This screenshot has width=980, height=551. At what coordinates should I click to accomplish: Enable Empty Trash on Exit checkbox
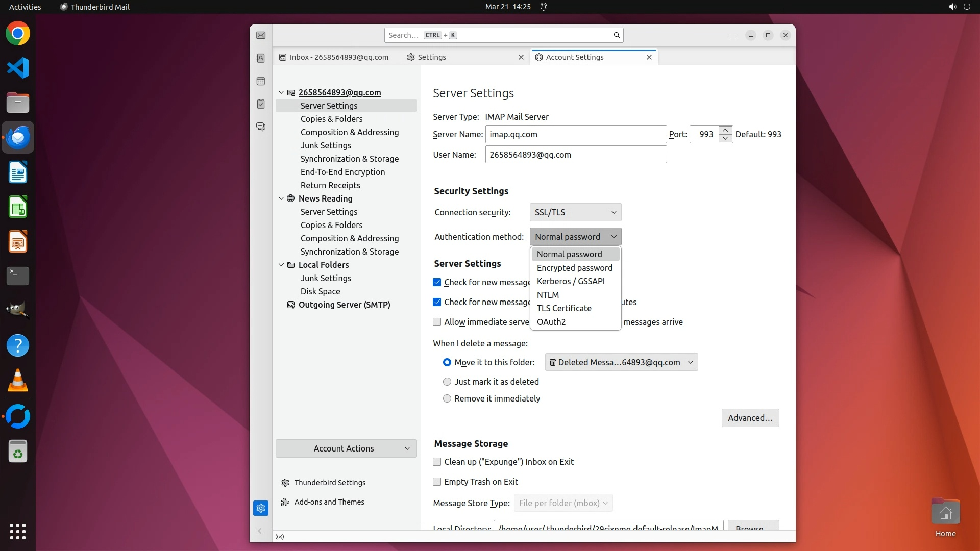pos(437,482)
